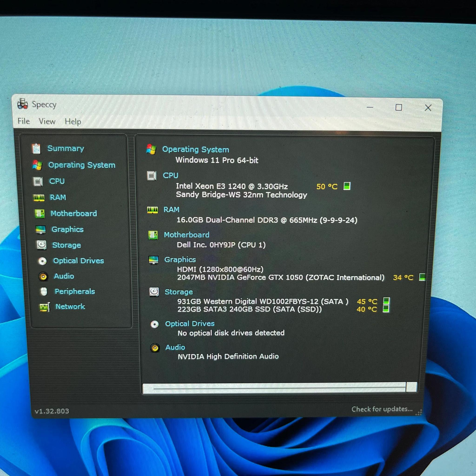
Task: Select Network in the sidebar
Action: pos(70,307)
